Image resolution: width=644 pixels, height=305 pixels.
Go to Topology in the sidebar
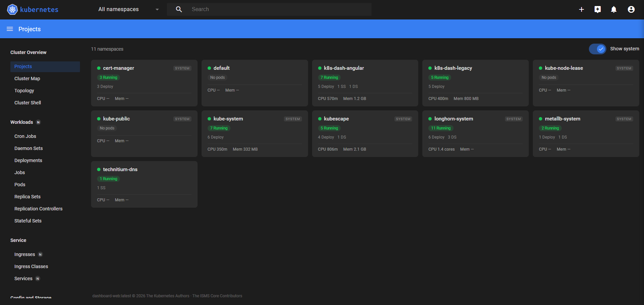click(24, 91)
